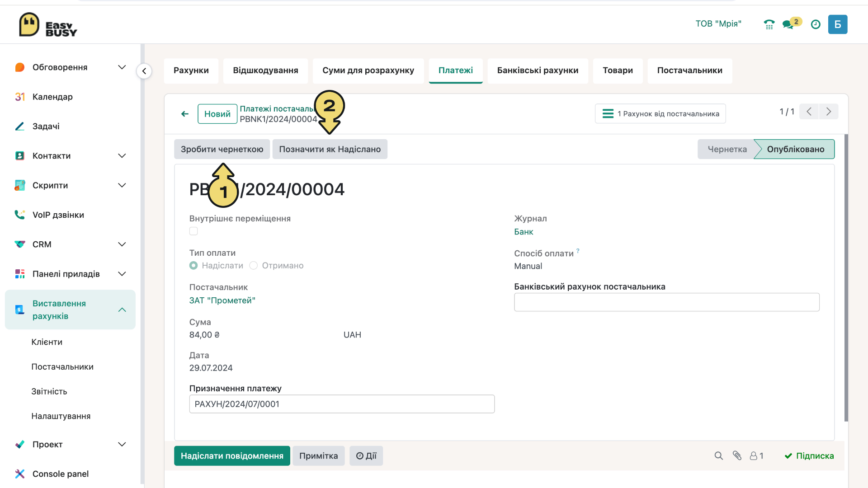This screenshot has width=868, height=488.
Task: Go to next record arrow
Action: tap(829, 112)
